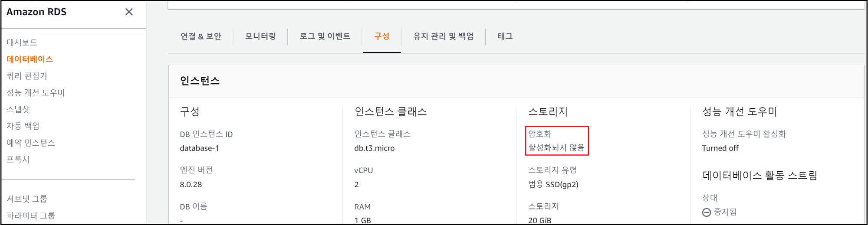Open 자동 백업 in the sidebar
868x225 pixels.
pyautogui.click(x=23, y=126)
